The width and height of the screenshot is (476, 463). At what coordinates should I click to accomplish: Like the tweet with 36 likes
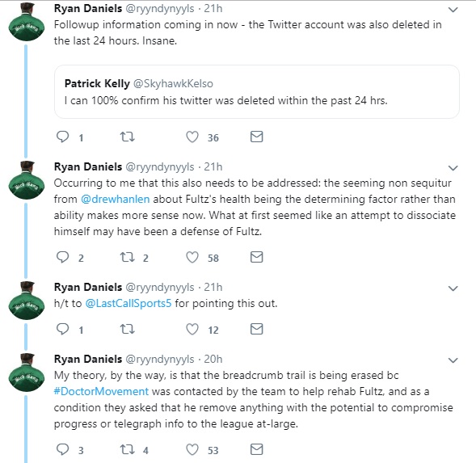coord(192,137)
